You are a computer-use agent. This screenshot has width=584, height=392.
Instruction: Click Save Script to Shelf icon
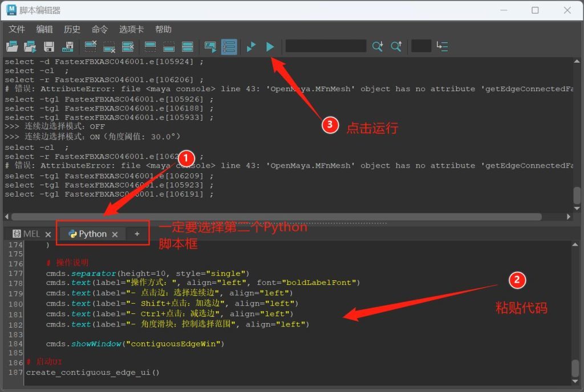tap(68, 47)
